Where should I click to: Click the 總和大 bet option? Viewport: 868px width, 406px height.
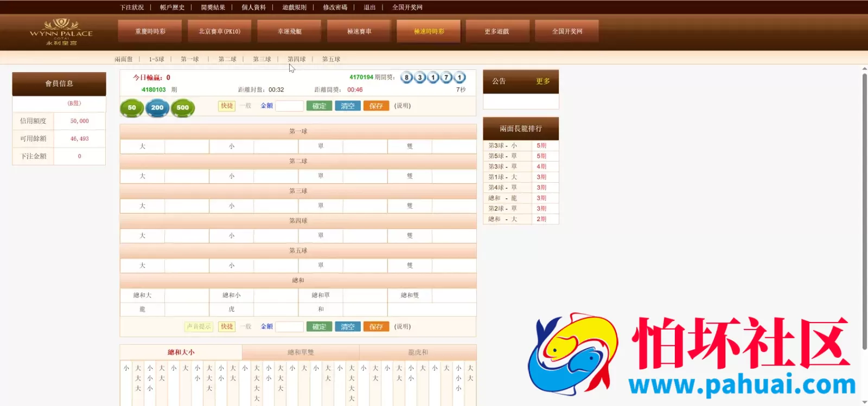(142, 295)
